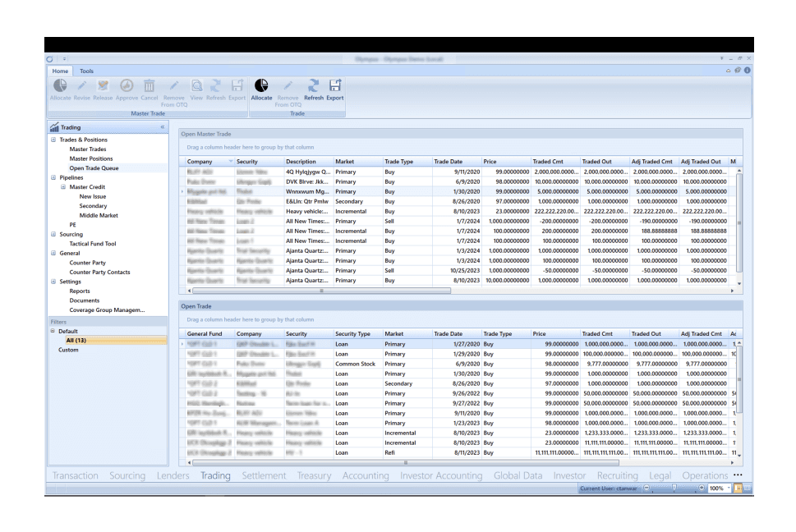This screenshot has width=796, height=532.
Task: Switch to the Transaction module tab
Action: click(75, 475)
